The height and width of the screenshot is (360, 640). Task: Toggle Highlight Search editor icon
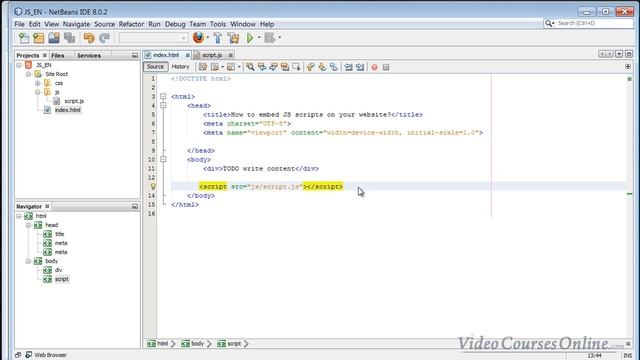[284, 67]
